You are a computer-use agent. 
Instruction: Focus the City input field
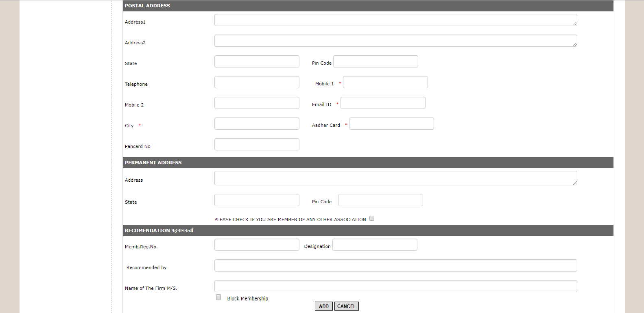257,124
